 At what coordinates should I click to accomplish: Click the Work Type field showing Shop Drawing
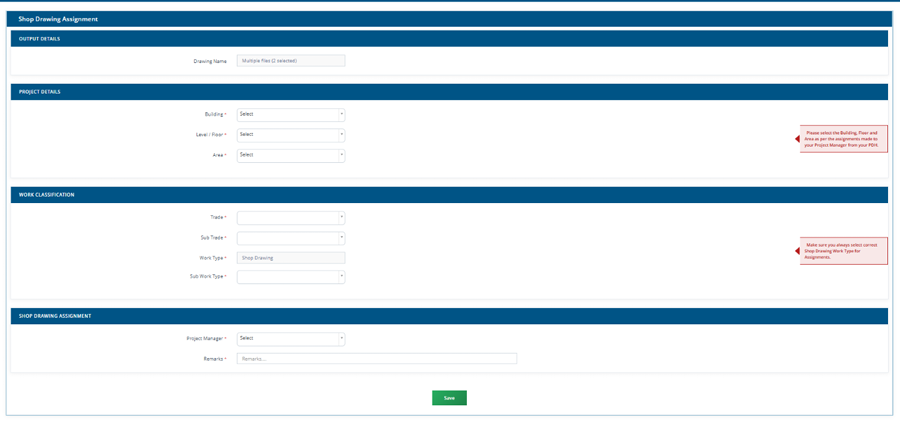click(291, 258)
